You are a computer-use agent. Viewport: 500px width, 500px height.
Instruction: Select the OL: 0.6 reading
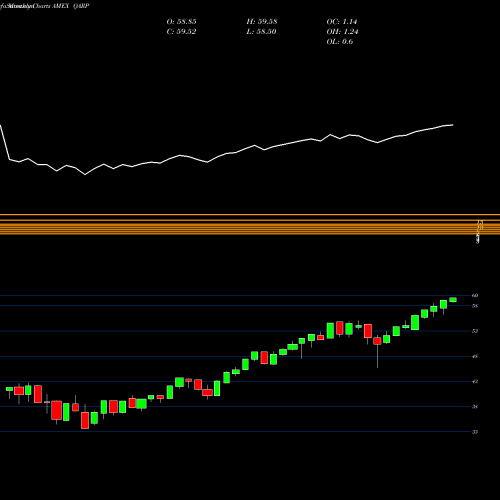(340, 42)
